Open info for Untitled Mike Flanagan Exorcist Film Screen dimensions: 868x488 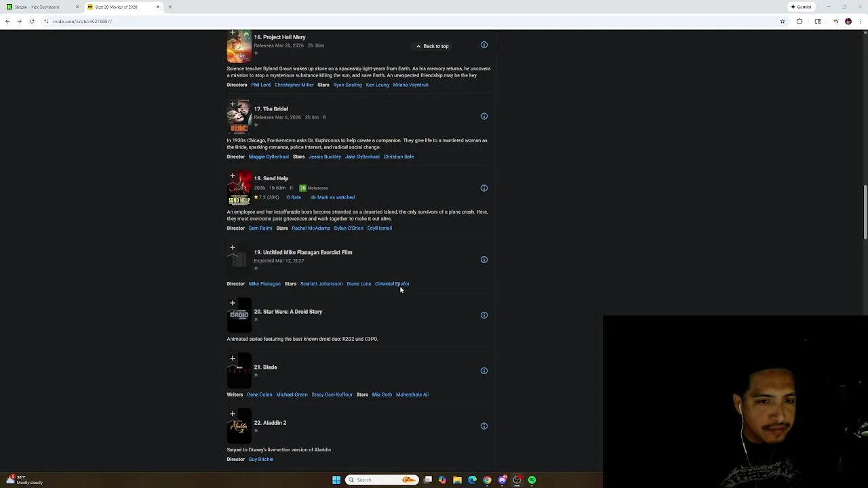pyautogui.click(x=484, y=260)
